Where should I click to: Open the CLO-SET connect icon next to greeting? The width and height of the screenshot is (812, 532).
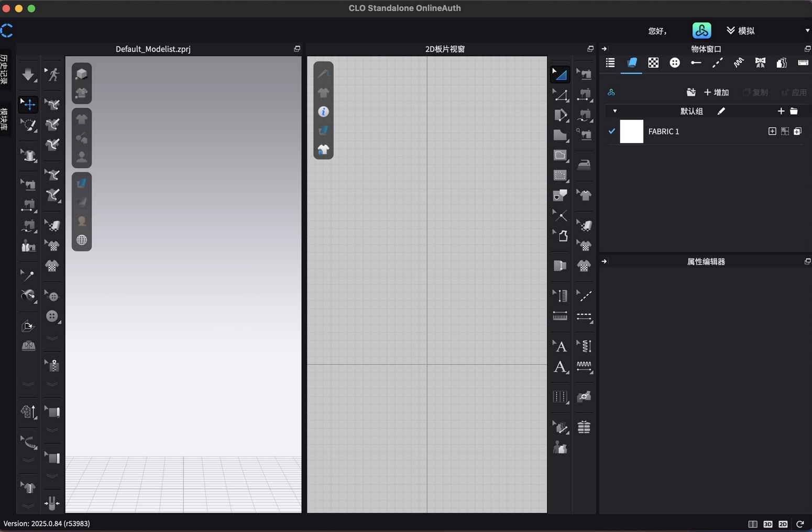tap(701, 30)
